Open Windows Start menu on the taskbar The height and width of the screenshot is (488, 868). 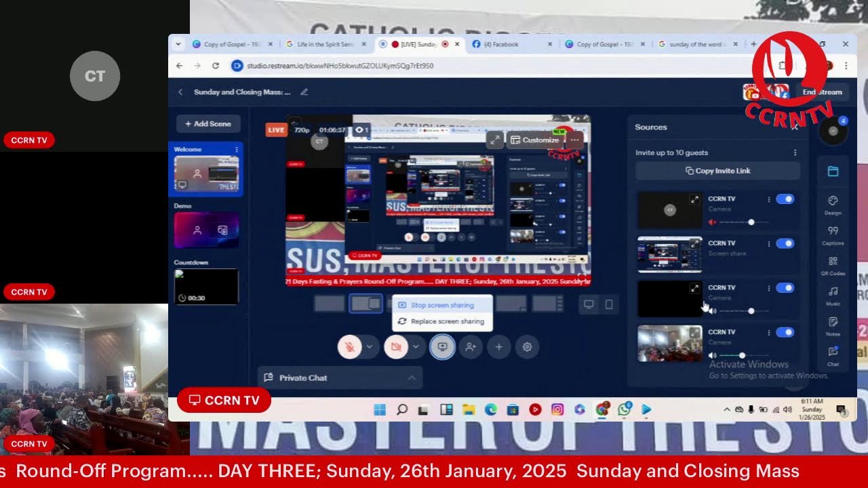point(380,409)
